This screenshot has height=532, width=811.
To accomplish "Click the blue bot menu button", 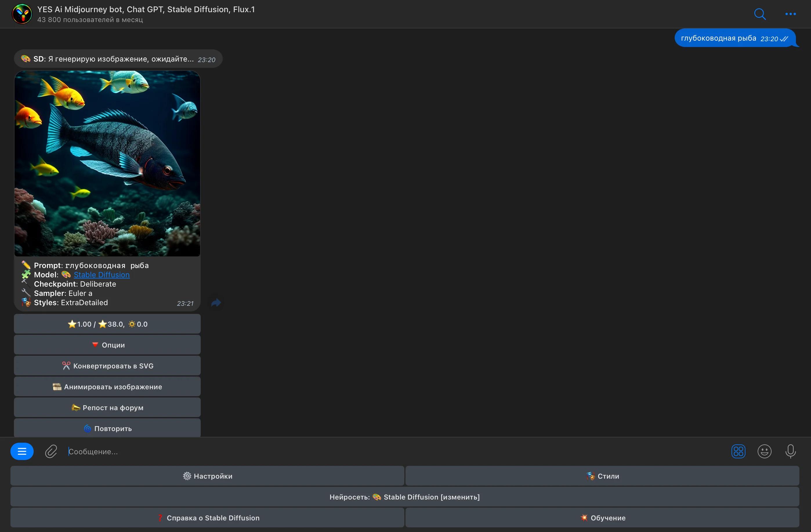I will [22, 451].
